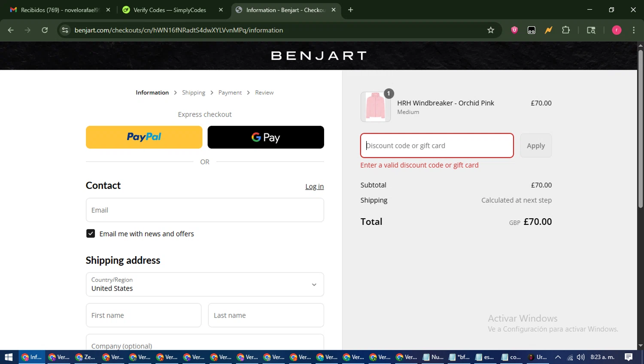Click the BENJART logo
Image resolution: width=644 pixels, height=364 pixels.
[319, 56]
